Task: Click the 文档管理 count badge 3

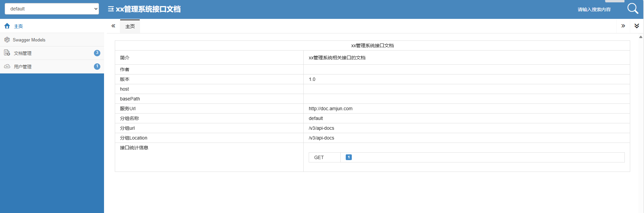Action: (x=97, y=53)
